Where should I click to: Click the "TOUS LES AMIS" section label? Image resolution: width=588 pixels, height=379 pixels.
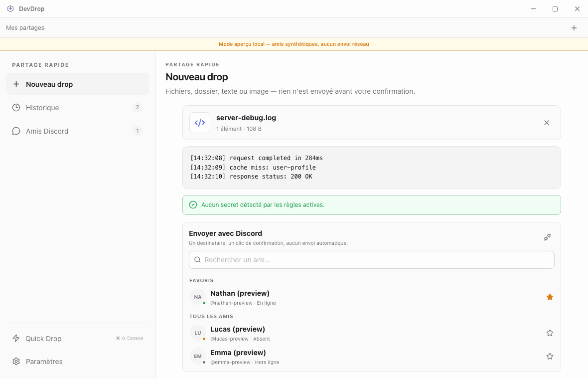coord(211,316)
